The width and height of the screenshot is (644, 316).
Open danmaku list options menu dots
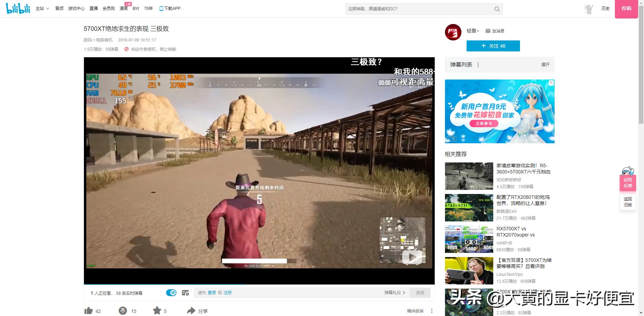(478, 65)
